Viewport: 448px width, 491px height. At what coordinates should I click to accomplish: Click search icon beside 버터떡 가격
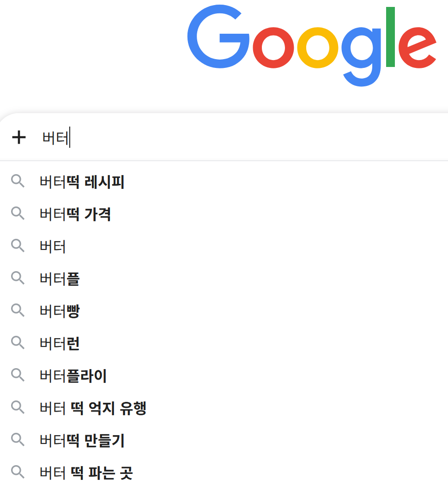(18, 213)
